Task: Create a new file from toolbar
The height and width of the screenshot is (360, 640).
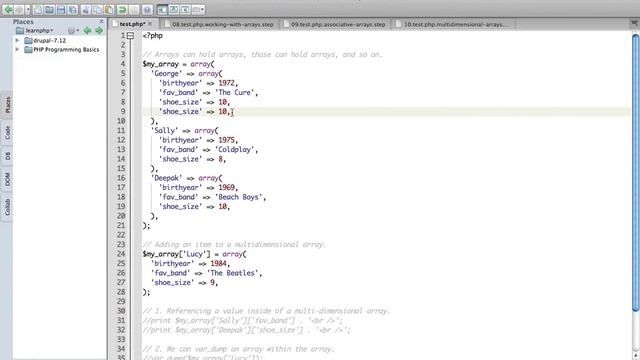Action: [38, 9]
